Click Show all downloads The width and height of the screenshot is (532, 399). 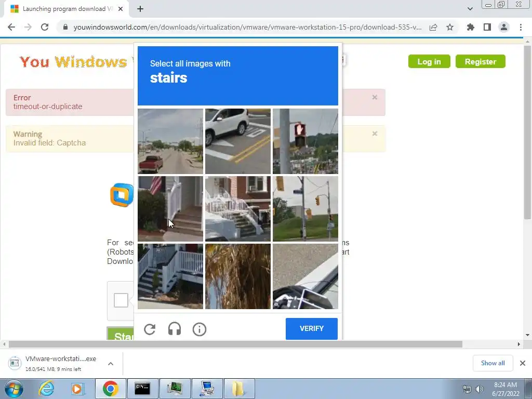tap(493, 363)
